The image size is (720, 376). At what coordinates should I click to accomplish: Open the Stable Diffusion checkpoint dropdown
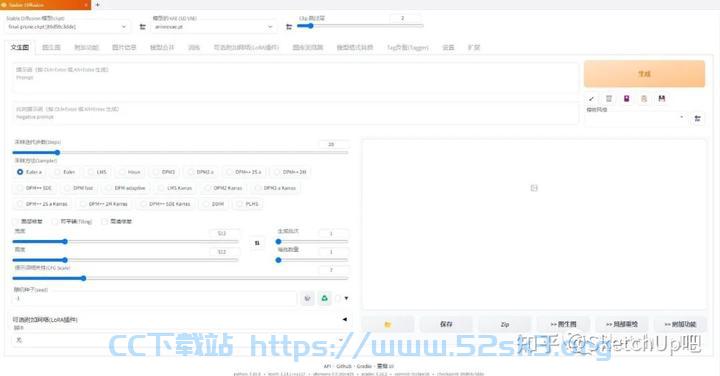click(68, 27)
